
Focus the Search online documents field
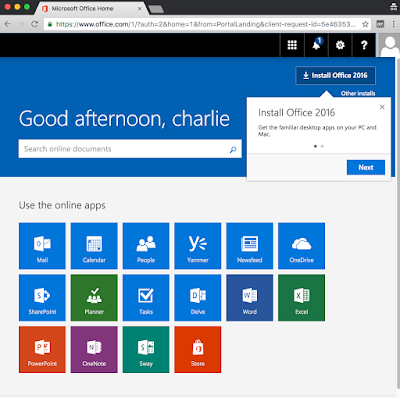pyautogui.click(x=130, y=149)
